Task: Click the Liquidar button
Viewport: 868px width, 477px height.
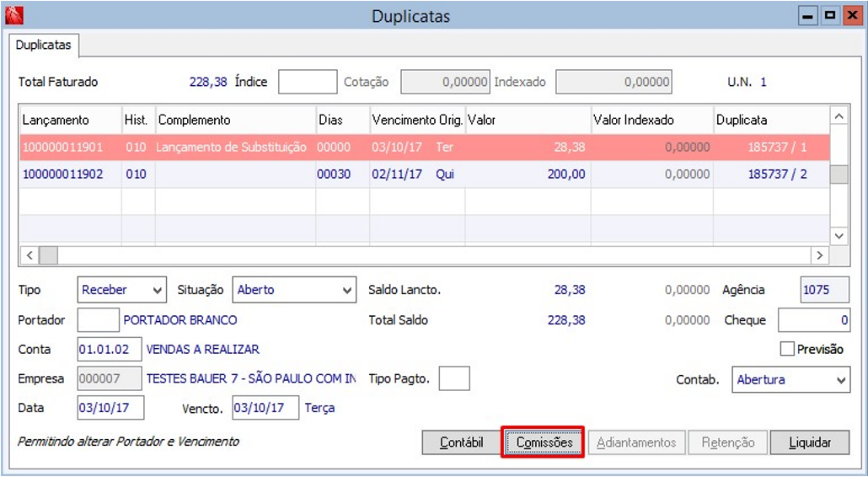Action: (x=810, y=442)
